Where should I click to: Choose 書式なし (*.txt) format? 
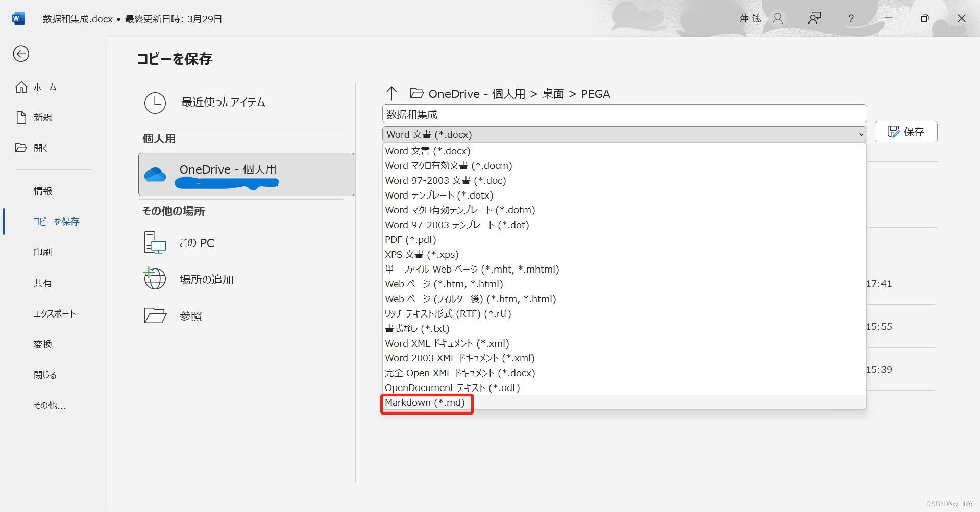point(624,328)
